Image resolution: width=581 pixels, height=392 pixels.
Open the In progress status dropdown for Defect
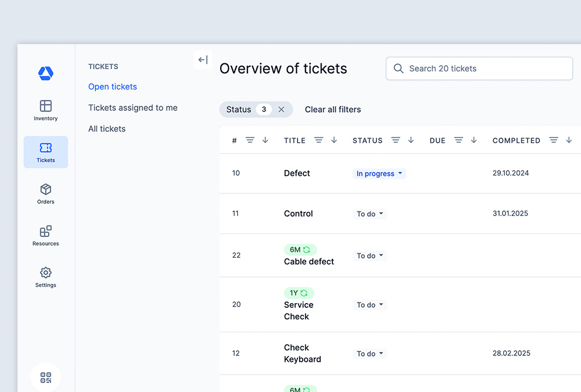click(x=379, y=173)
